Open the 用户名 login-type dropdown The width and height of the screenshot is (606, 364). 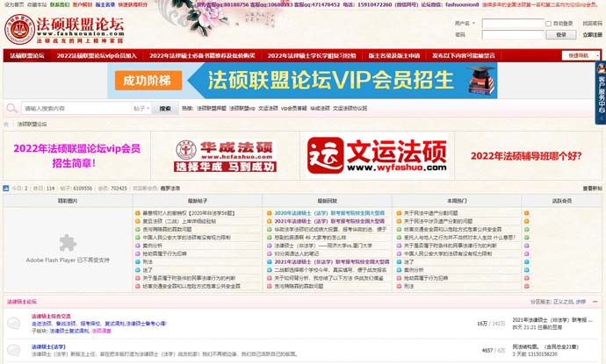pos(465,24)
